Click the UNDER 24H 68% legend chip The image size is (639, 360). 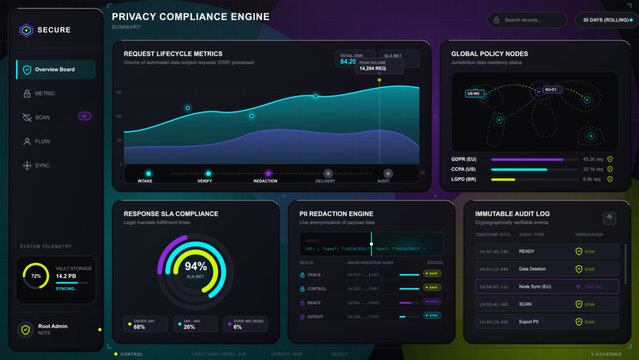pos(145,324)
